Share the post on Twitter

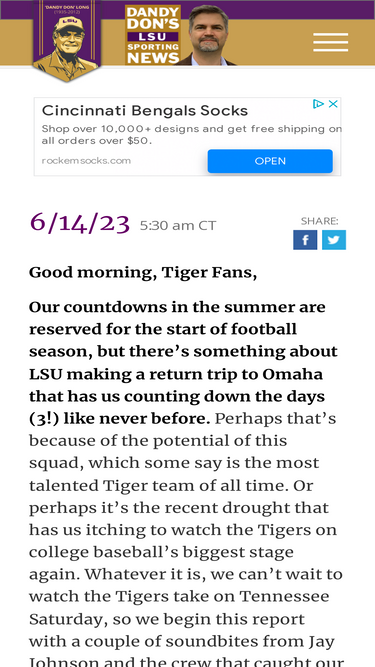coord(334,240)
